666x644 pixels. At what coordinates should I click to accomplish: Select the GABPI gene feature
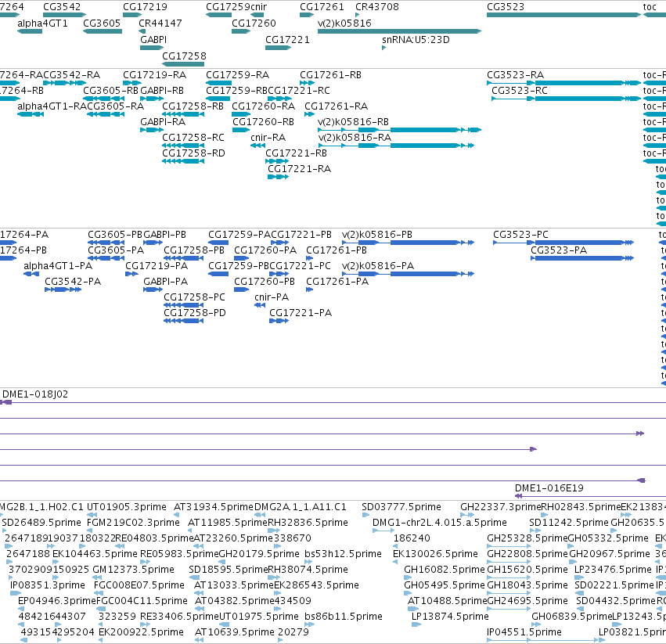coord(152,48)
